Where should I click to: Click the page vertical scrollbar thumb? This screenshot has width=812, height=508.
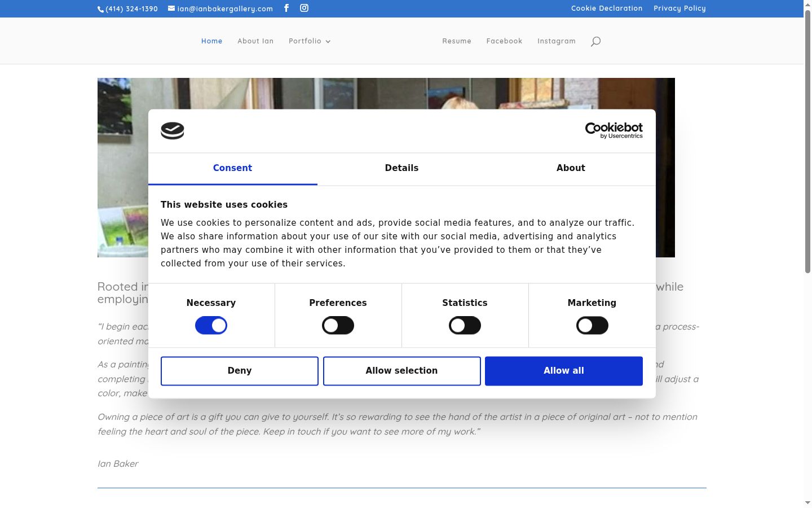[807, 141]
